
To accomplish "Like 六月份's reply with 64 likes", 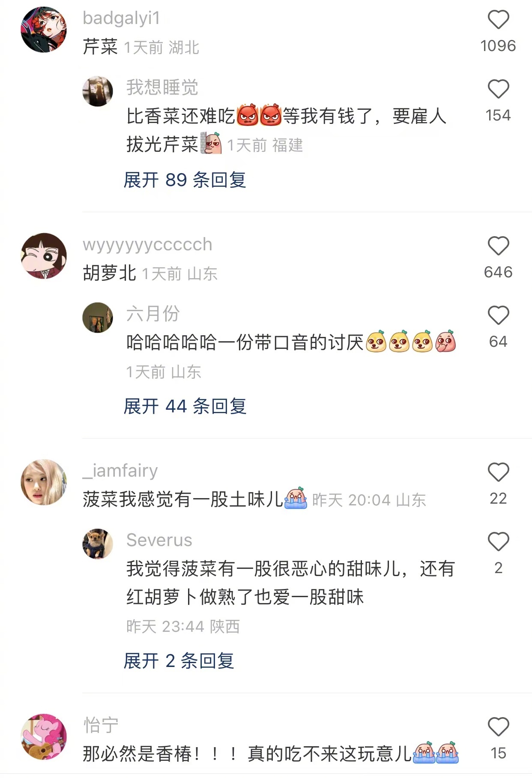I will click(498, 315).
